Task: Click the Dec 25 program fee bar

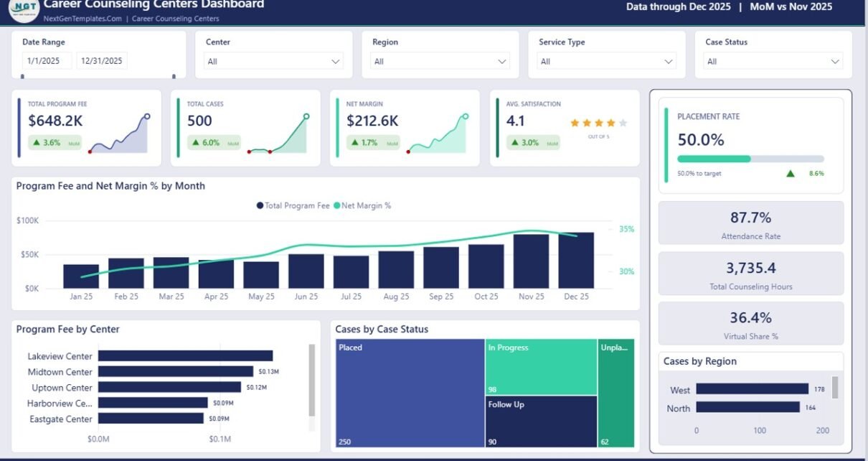Action: pyautogui.click(x=576, y=261)
